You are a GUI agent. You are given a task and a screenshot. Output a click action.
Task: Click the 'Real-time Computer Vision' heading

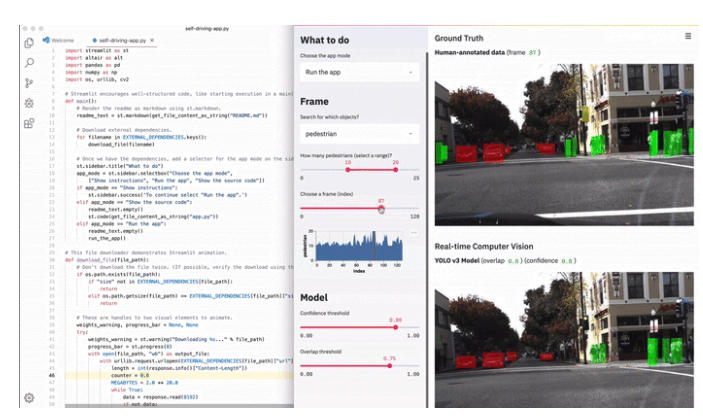pos(484,247)
